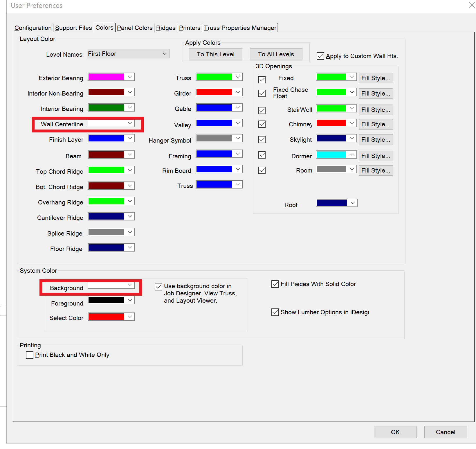The width and height of the screenshot is (476, 449).
Task: Click the cyan Dormer color swatch
Action: pyautogui.click(x=331, y=155)
